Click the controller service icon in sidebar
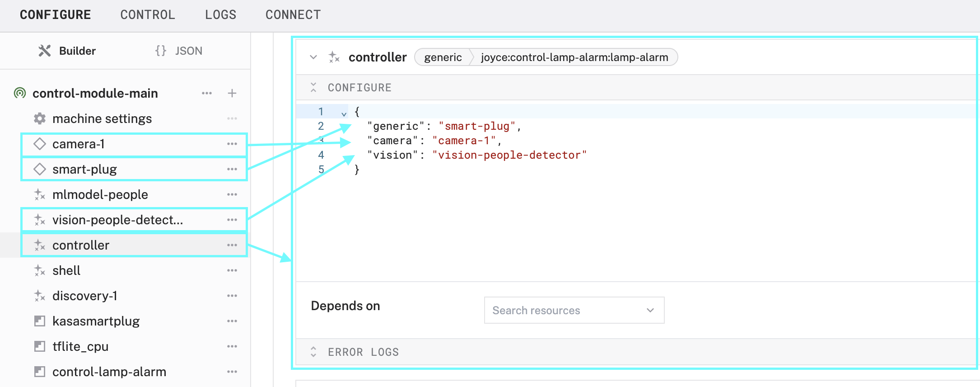This screenshot has width=980, height=387. pyautogui.click(x=40, y=245)
